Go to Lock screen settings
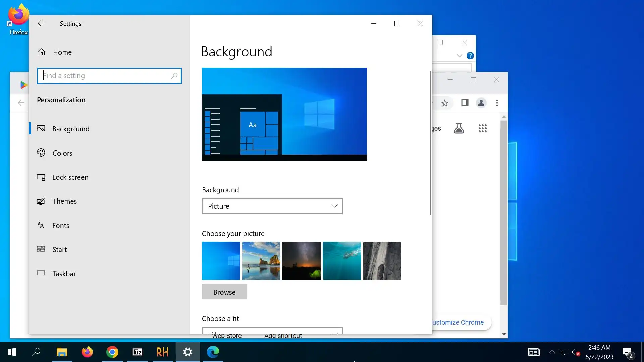 pyautogui.click(x=70, y=177)
